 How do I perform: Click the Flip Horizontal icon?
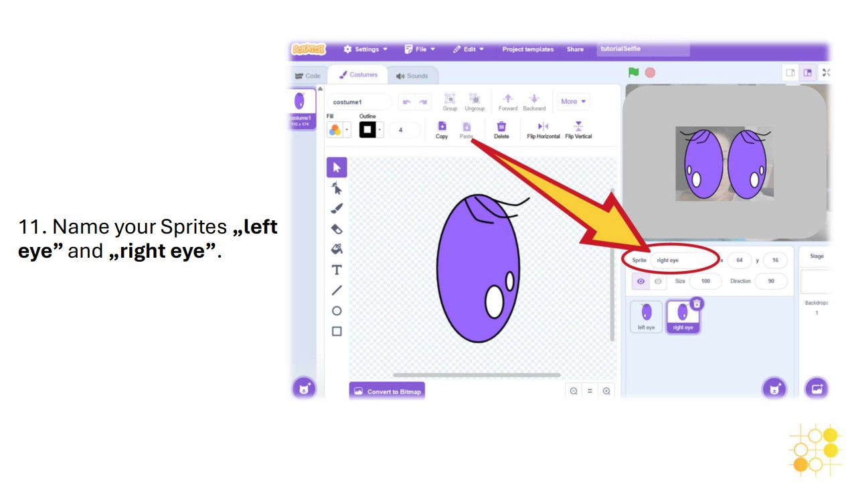[x=543, y=127]
